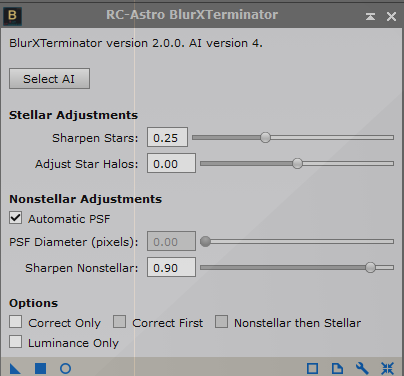Tick the Correct First checkbox
The width and height of the screenshot is (404, 376).
coord(119,322)
